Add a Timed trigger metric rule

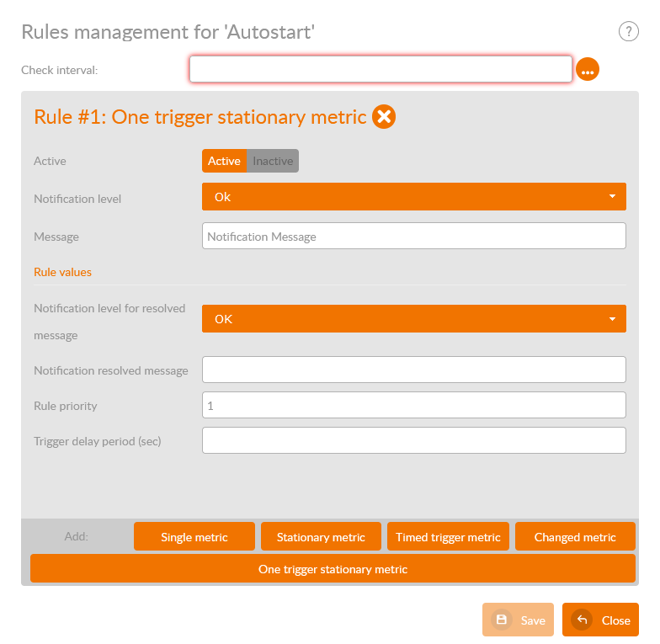[x=448, y=537]
